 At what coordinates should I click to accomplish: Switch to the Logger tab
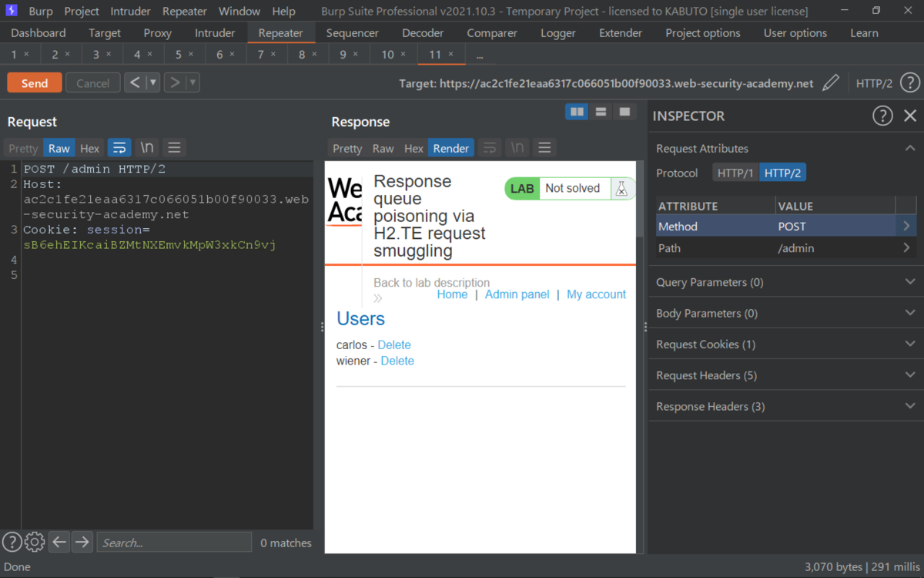(x=558, y=33)
